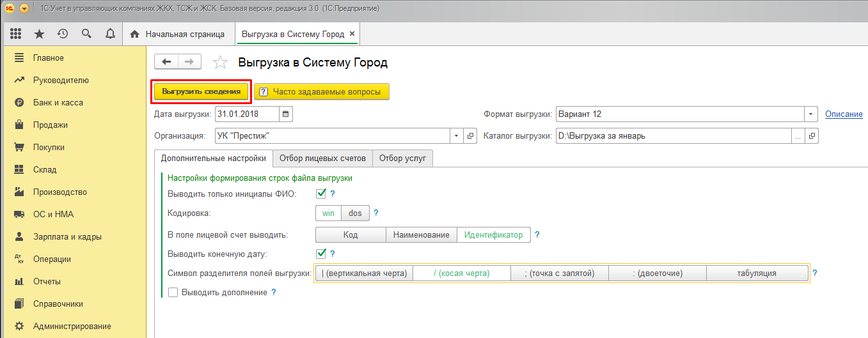Expand the Формат выгрузки dropdown
This screenshot has width=868, height=338.
pos(812,114)
